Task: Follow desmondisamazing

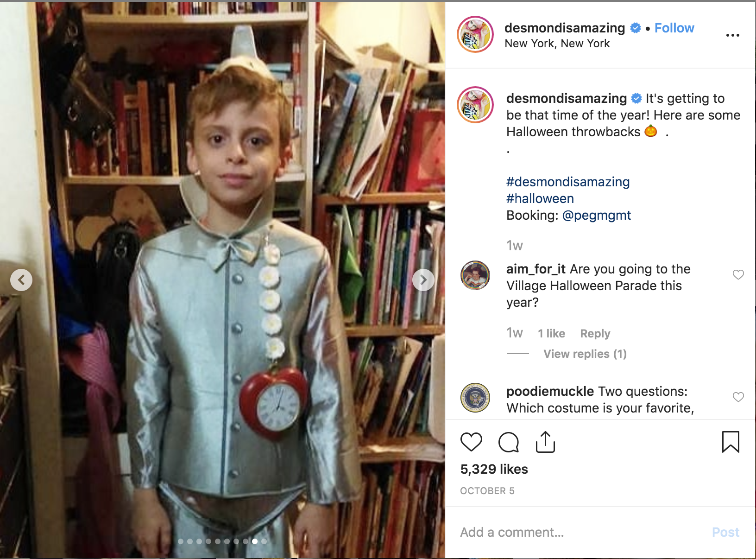Action: 674,28
